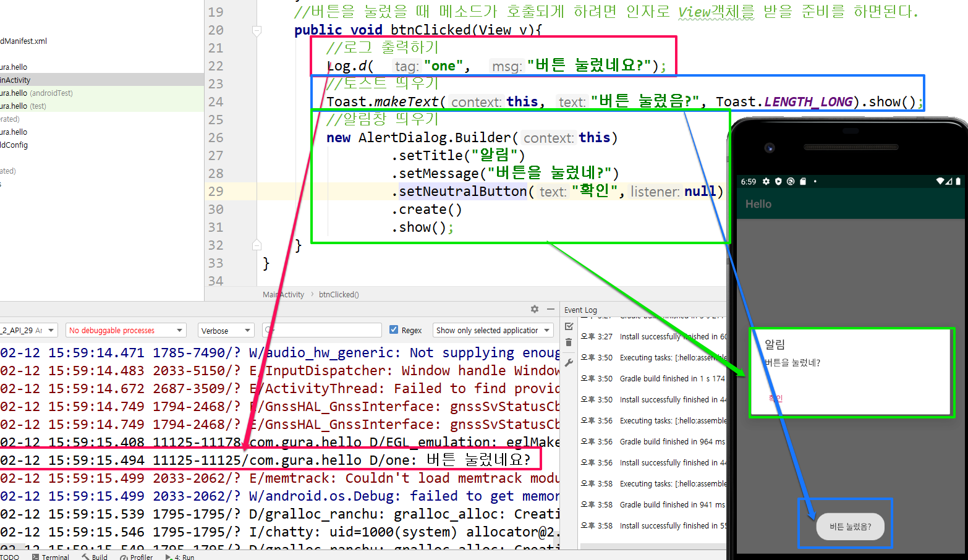The image size is (968, 560).
Task: Click the com.gura.hello D/one log line
Action: point(266,460)
